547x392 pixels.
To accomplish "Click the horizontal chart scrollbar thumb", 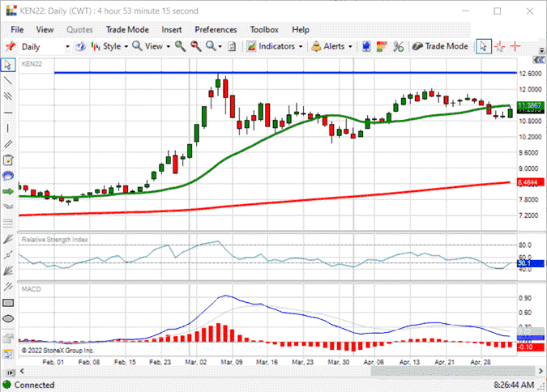I will pos(452,371).
